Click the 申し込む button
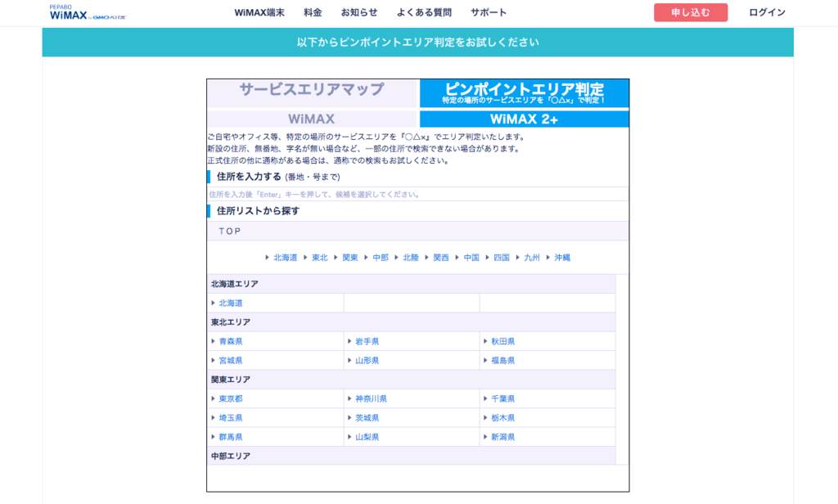 pyautogui.click(x=690, y=12)
